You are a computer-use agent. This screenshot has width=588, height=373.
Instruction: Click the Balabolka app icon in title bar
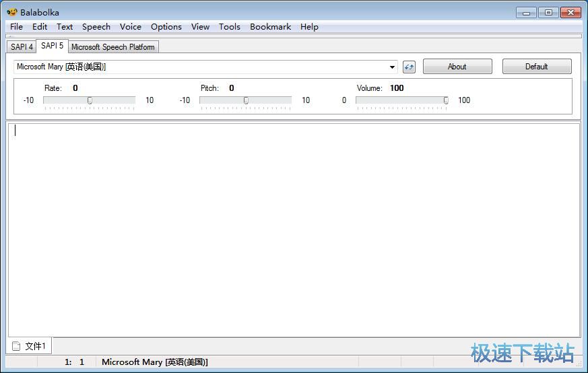point(12,12)
